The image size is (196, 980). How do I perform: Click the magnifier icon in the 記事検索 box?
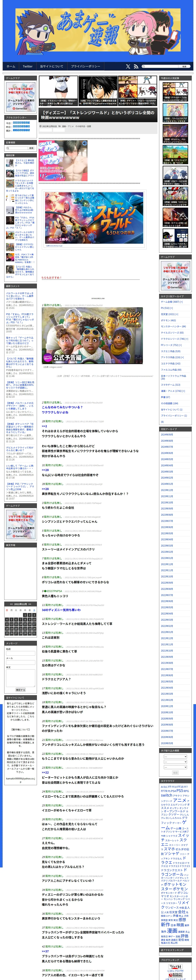[x=8, y=148]
